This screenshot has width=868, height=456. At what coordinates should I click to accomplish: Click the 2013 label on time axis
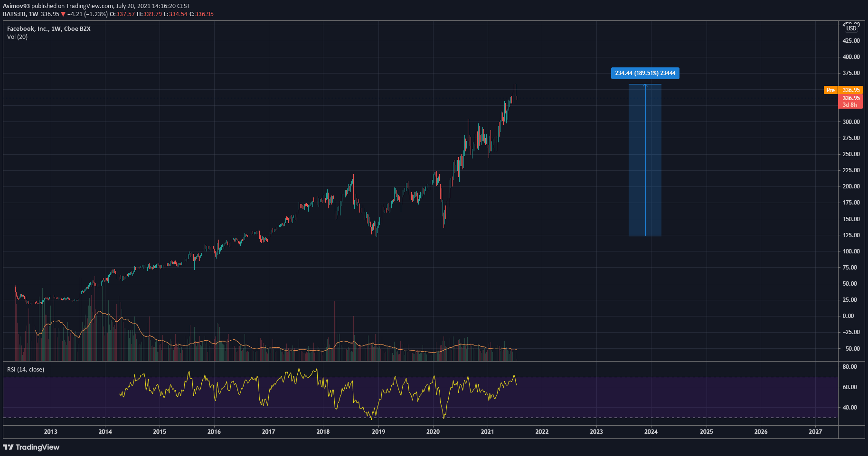pos(50,432)
